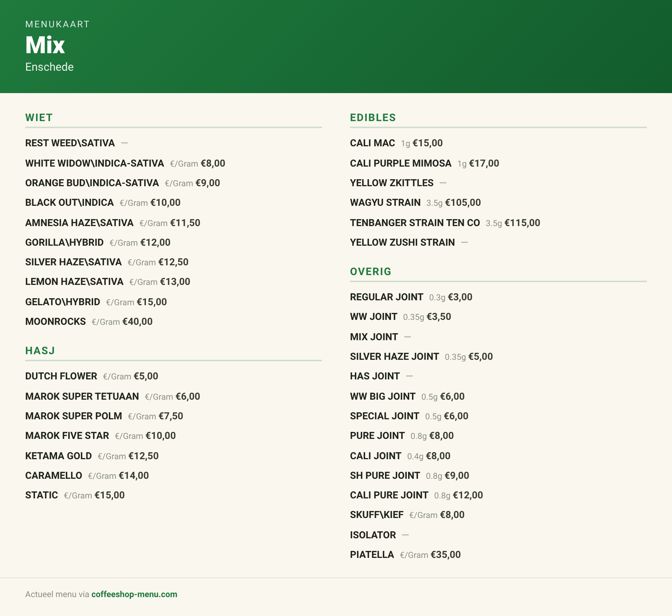Select the SH PURE JOINT item
672x616 pixels.
385,476
